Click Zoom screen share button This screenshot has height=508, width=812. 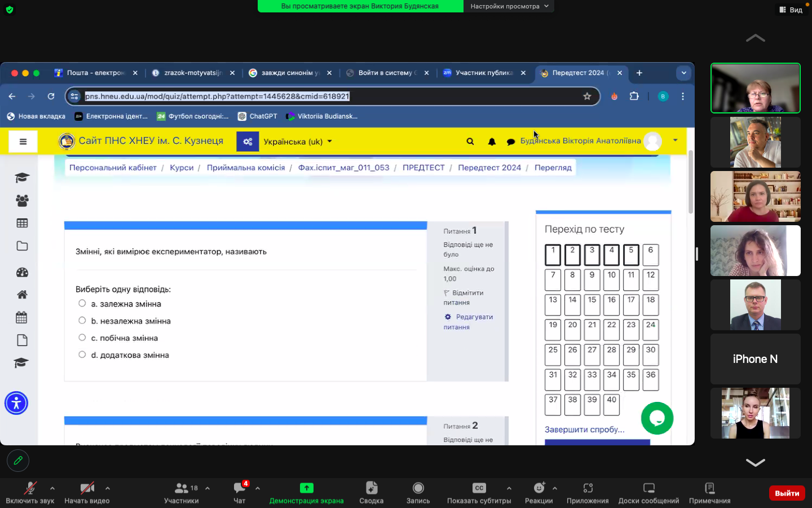pyautogui.click(x=306, y=492)
